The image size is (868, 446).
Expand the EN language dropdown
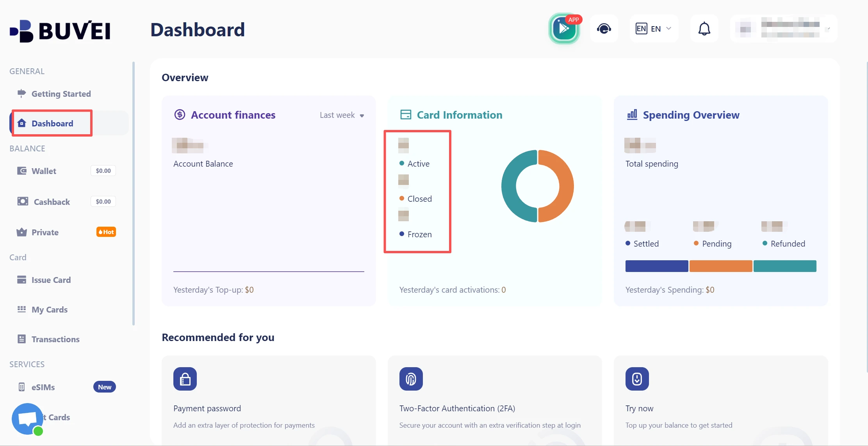point(654,28)
